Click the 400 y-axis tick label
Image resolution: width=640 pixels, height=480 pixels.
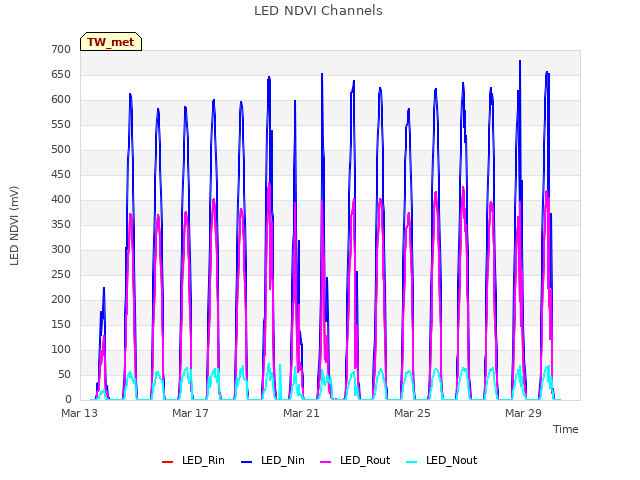pos(61,200)
